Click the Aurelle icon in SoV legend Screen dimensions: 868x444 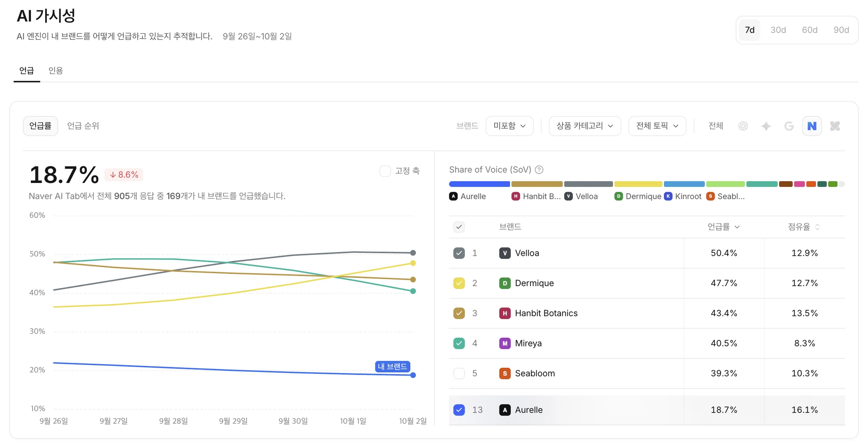[454, 196]
